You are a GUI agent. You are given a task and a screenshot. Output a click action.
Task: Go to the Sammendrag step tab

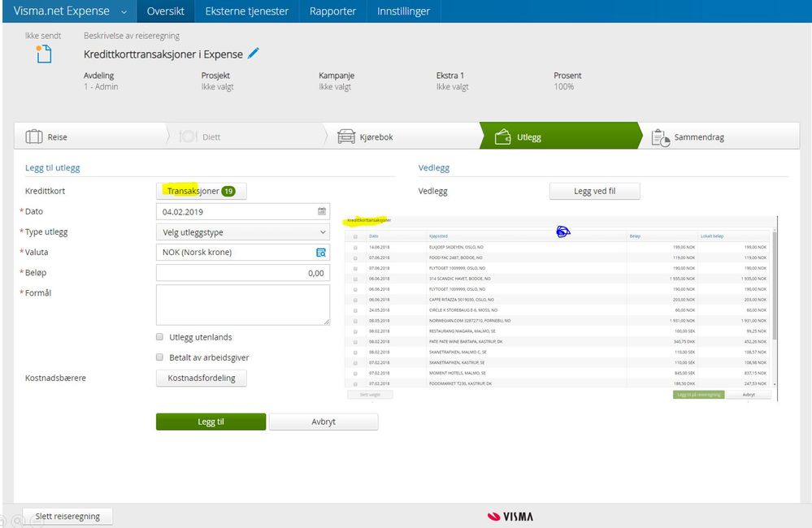click(720, 136)
